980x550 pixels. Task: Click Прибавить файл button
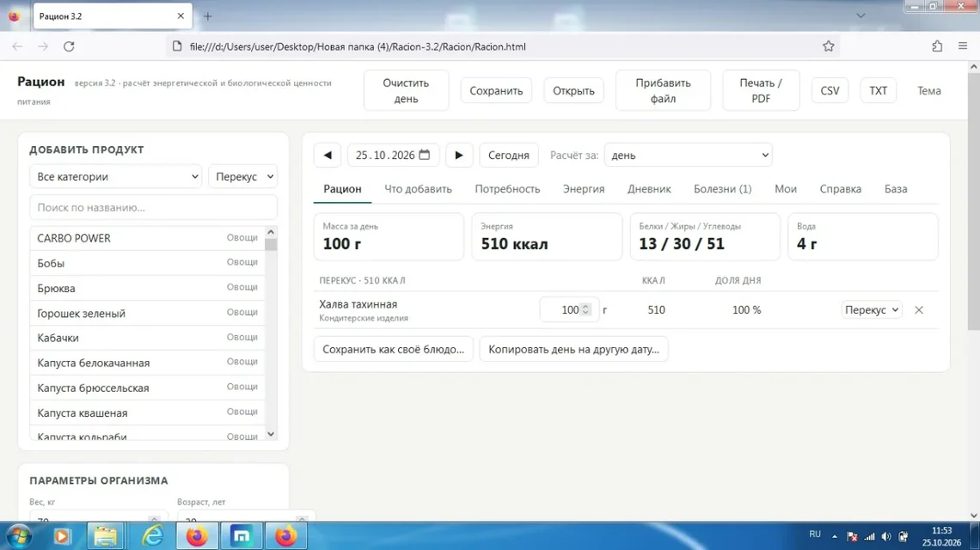point(663,90)
